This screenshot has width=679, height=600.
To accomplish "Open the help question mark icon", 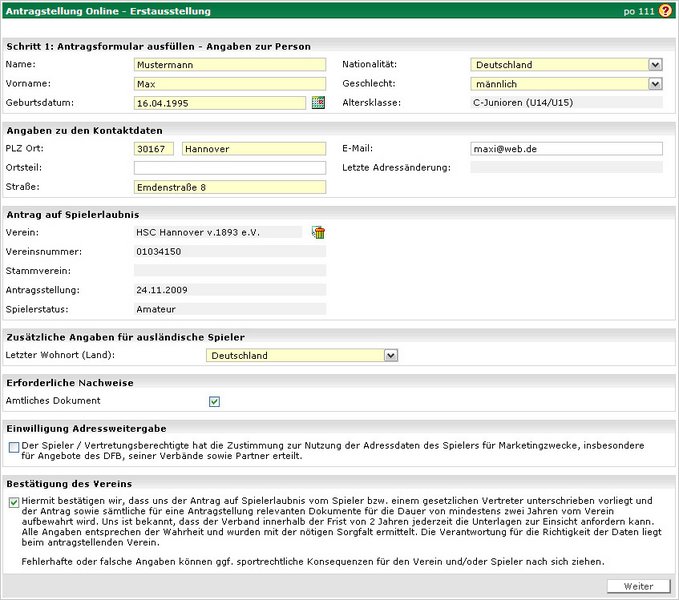I will click(x=665, y=11).
